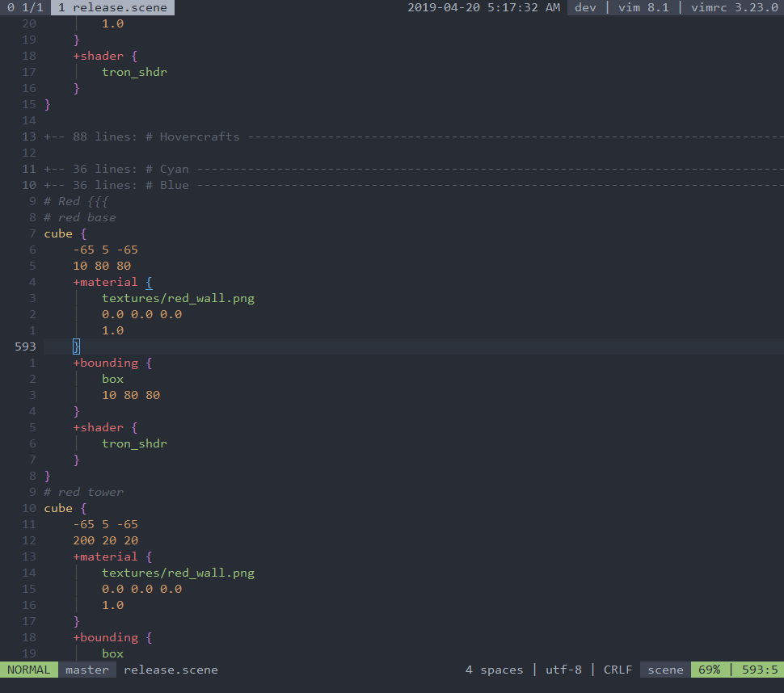Click the 'box' value in red base bounding
This screenshot has width=784, height=693.
(112, 380)
